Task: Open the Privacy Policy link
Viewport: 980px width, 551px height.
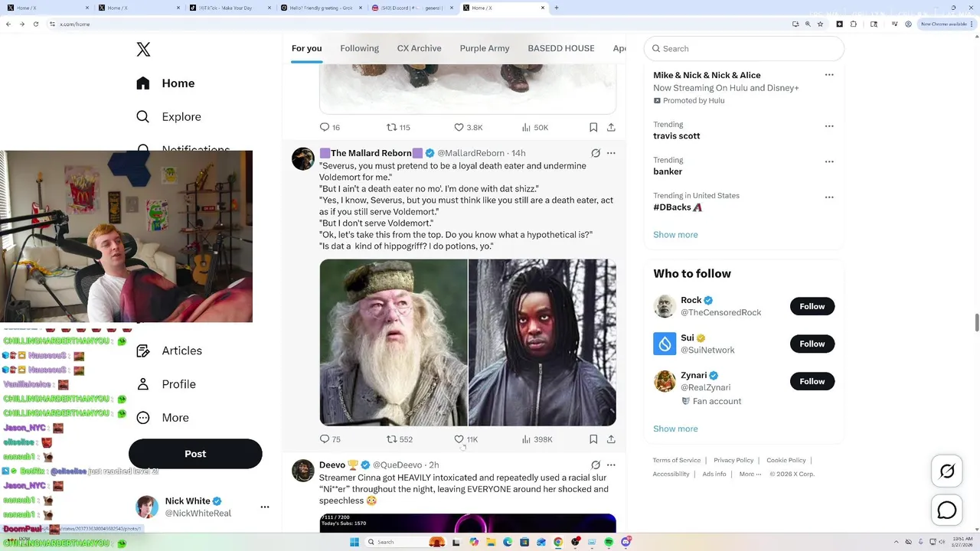Action: pyautogui.click(x=733, y=460)
